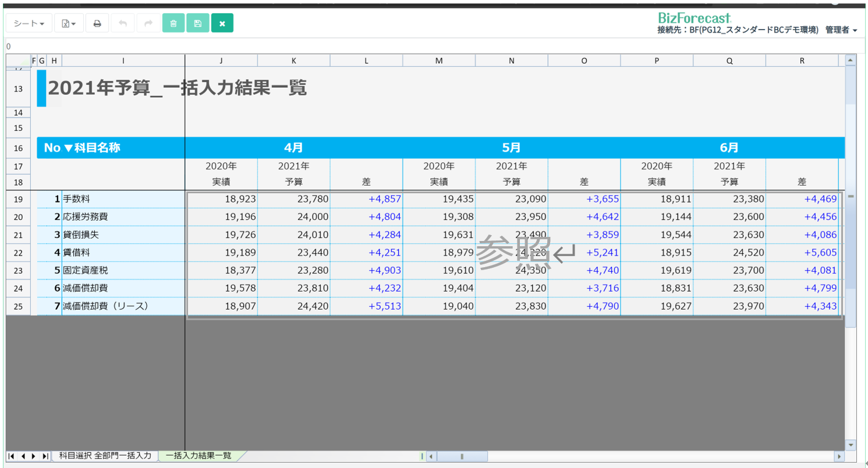This screenshot has height=468, width=868.
Task: Go to next sheet tab arrow
Action: coord(34,456)
